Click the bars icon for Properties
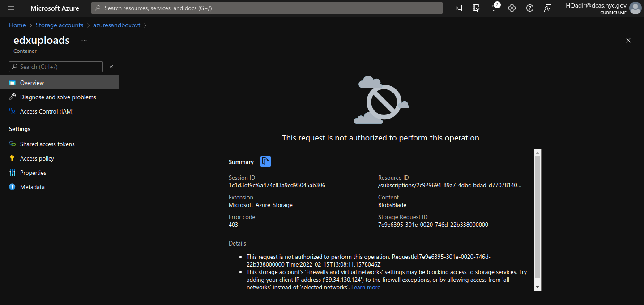 (12, 173)
